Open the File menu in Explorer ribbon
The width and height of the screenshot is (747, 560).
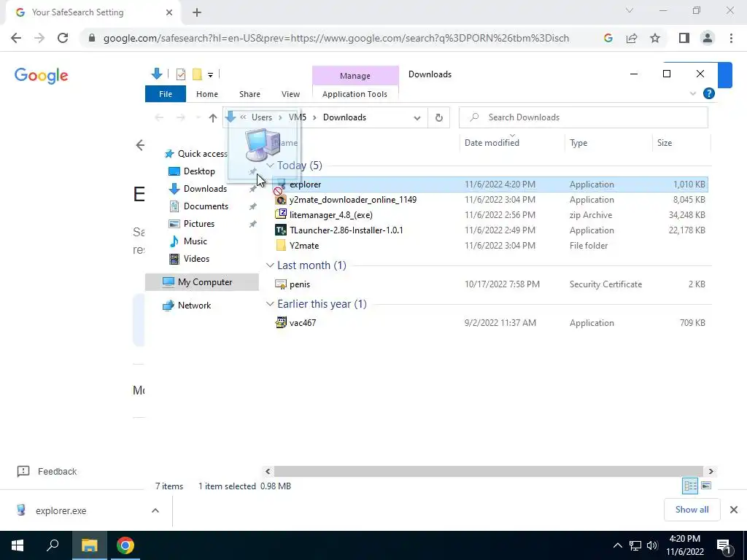coord(166,94)
